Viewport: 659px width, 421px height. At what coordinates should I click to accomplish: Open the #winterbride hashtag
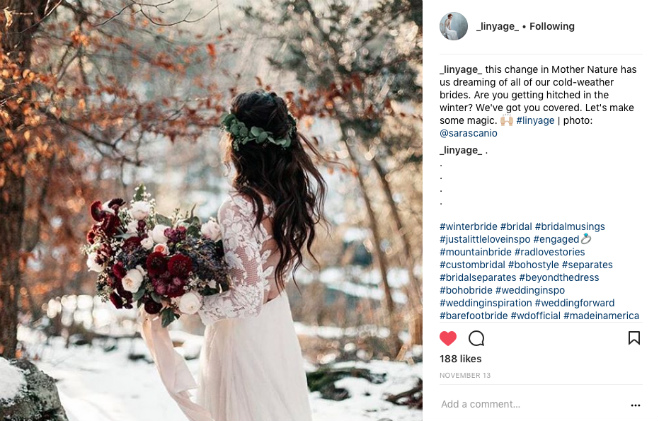pos(468,226)
